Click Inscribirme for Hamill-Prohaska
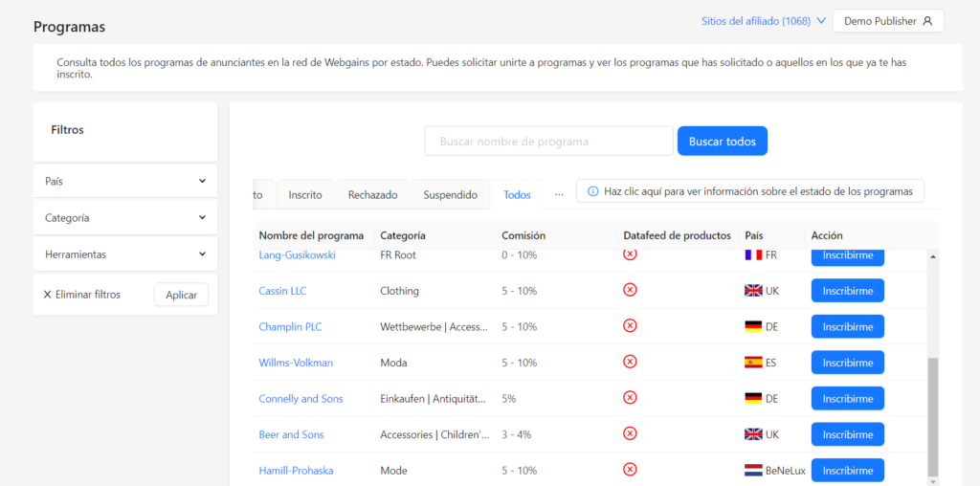 (x=848, y=471)
